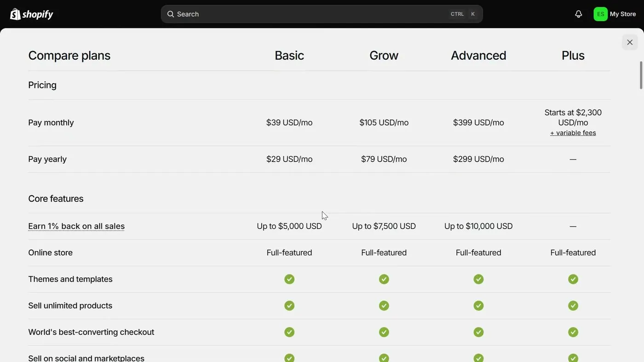Click Advanced checkmark for World's best-converting checkout
The width and height of the screenshot is (644, 362).
478,332
